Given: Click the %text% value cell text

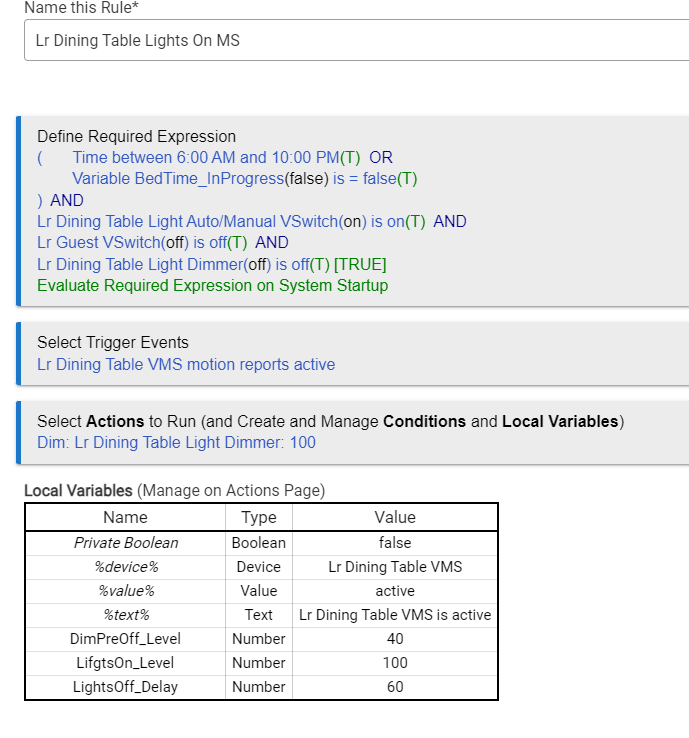Looking at the screenshot, I should point(395,614).
